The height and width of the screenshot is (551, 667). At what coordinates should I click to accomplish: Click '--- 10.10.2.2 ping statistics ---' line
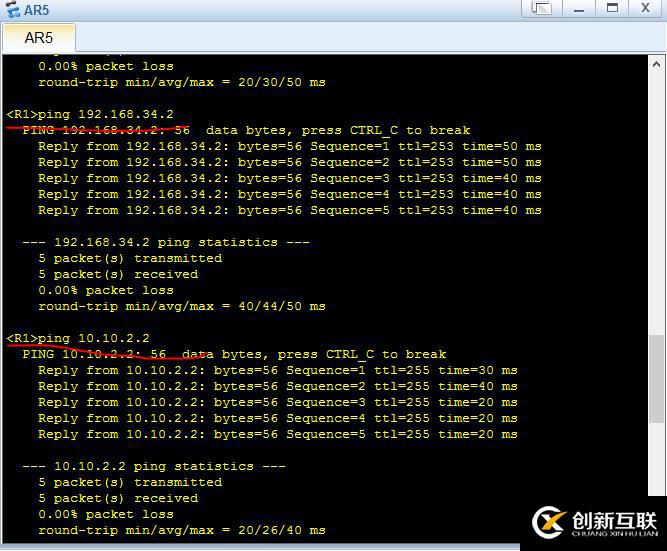[154, 467]
